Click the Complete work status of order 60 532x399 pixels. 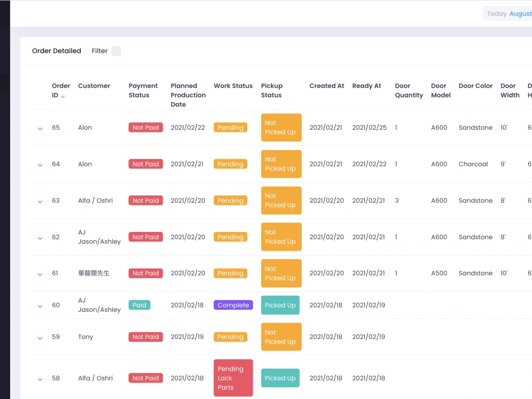tap(233, 305)
